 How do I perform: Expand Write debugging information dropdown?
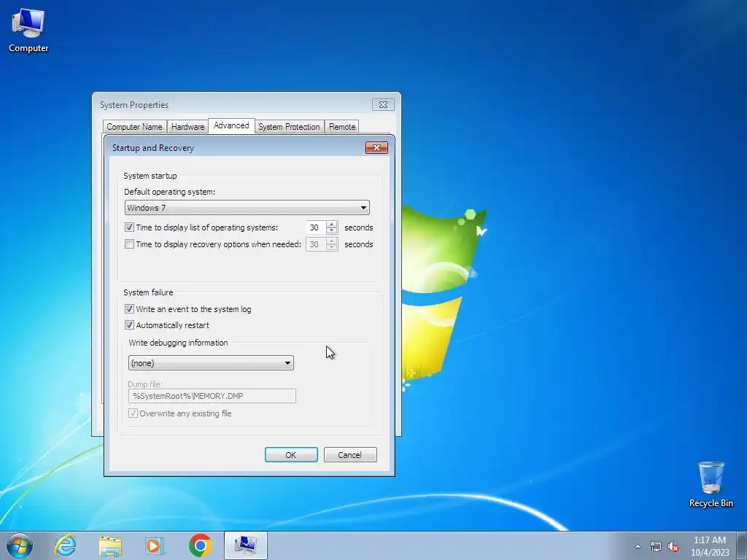point(211,363)
